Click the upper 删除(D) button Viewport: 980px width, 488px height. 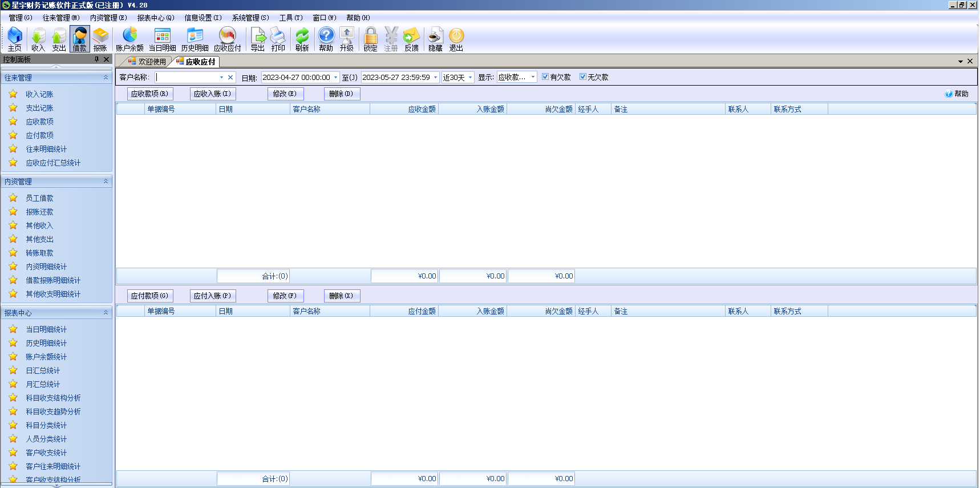click(x=342, y=94)
